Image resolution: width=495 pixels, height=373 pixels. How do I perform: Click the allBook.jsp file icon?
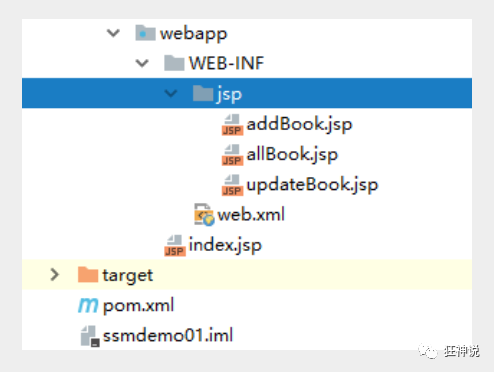pos(232,155)
